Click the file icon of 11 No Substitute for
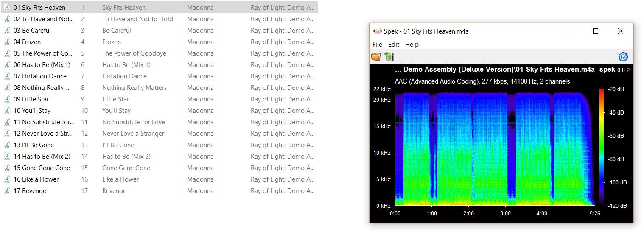The width and height of the screenshot is (644, 232). (7, 122)
